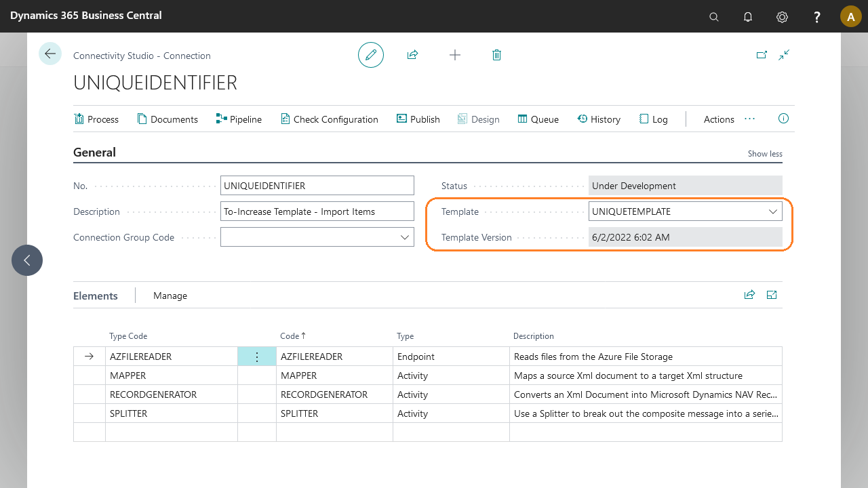
Task: Click the No. input field
Action: click(317, 186)
